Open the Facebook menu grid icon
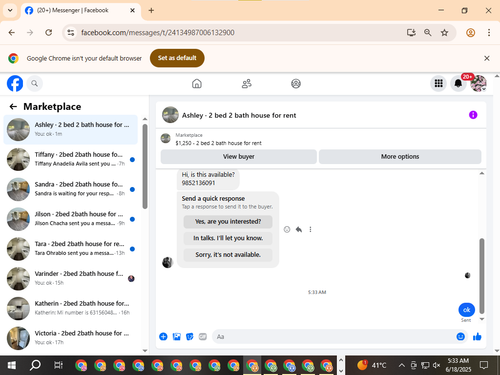The height and width of the screenshot is (375, 500). [x=439, y=83]
